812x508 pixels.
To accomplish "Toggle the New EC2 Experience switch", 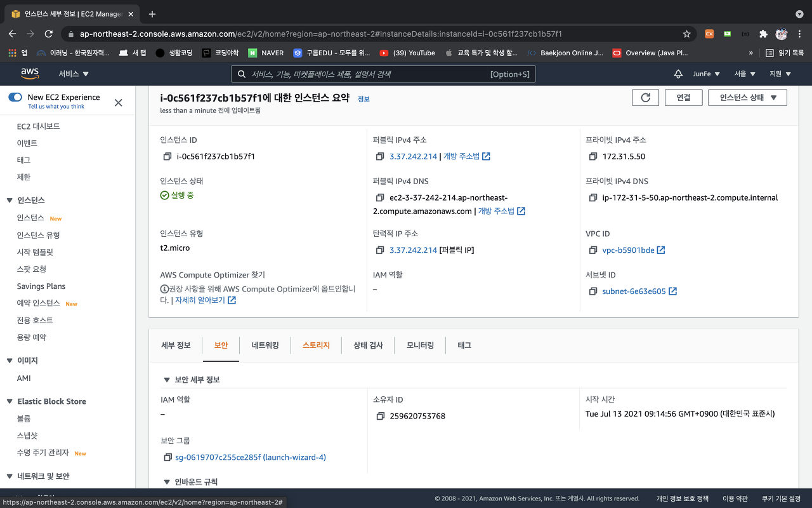I will pyautogui.click(x=15, y=97).
